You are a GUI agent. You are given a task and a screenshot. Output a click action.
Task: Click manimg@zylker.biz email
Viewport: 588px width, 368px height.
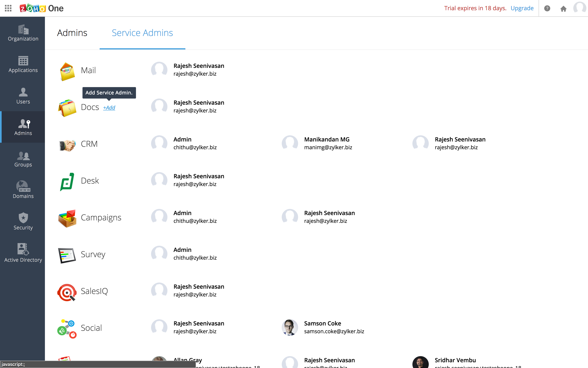point(328,147)
